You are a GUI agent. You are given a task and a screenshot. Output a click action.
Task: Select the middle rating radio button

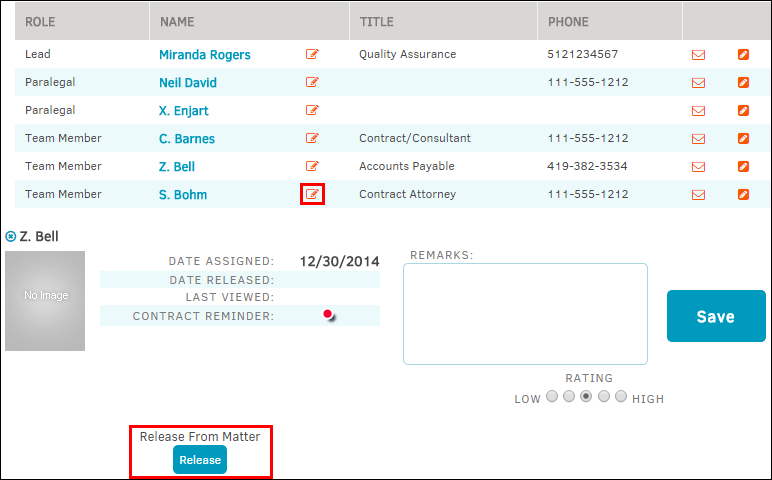(x=586, y=396)
